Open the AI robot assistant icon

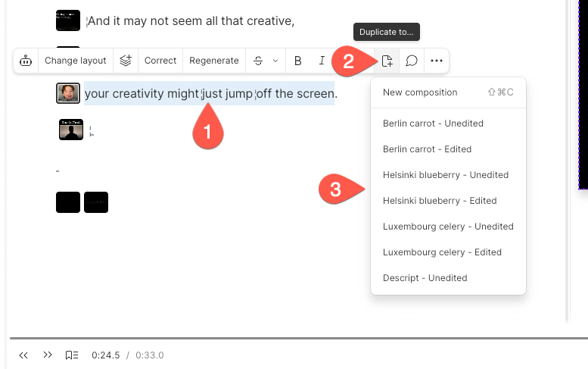point(26,61)
